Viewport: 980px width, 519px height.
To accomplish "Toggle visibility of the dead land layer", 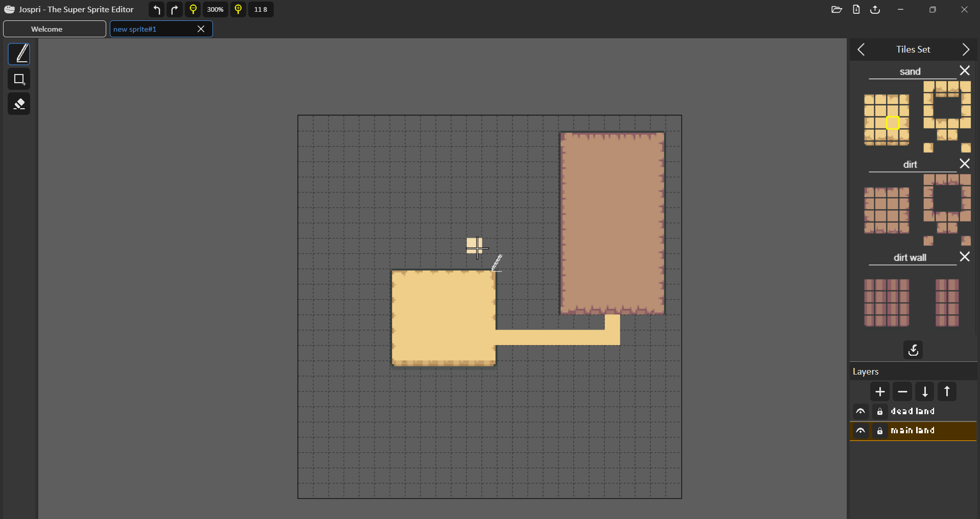I will [861, 411].
